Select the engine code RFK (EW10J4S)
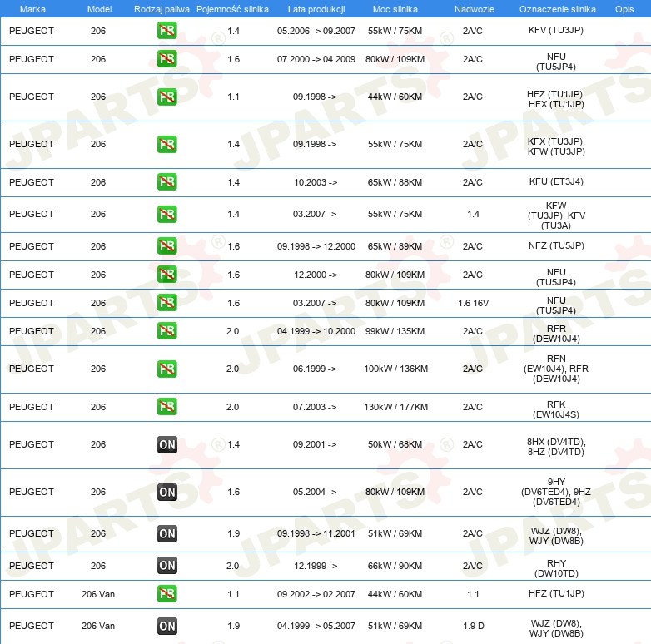Image resolution: width=651 pixels, height=644 pixels. [556, 409]
